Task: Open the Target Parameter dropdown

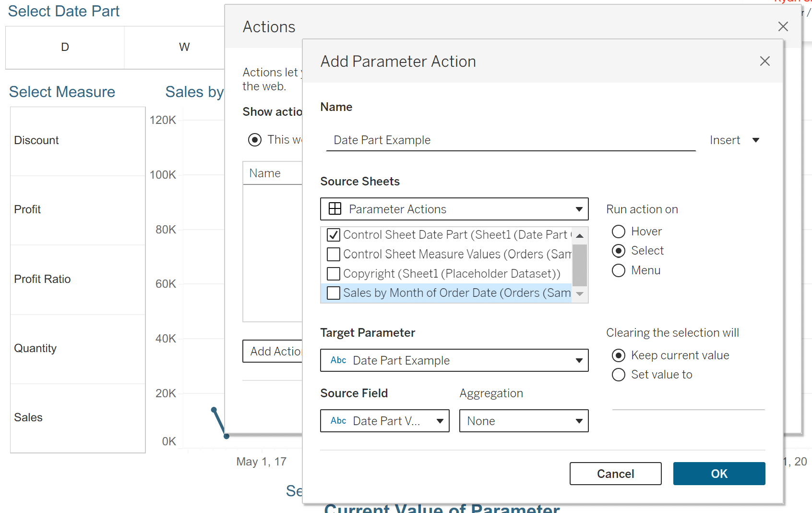Action: click(x=454, y=360)
